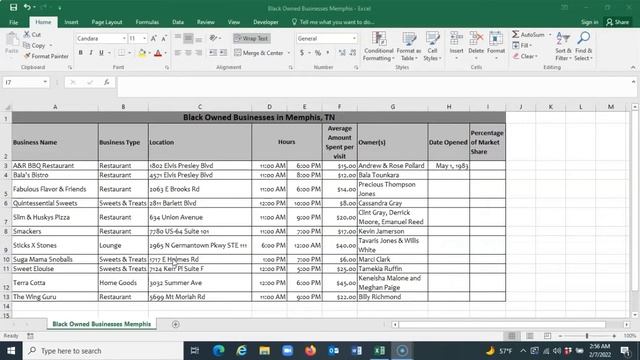Viewport: 640px width, 360px height.
Task: Click the Share button
Action: (618, 22)
